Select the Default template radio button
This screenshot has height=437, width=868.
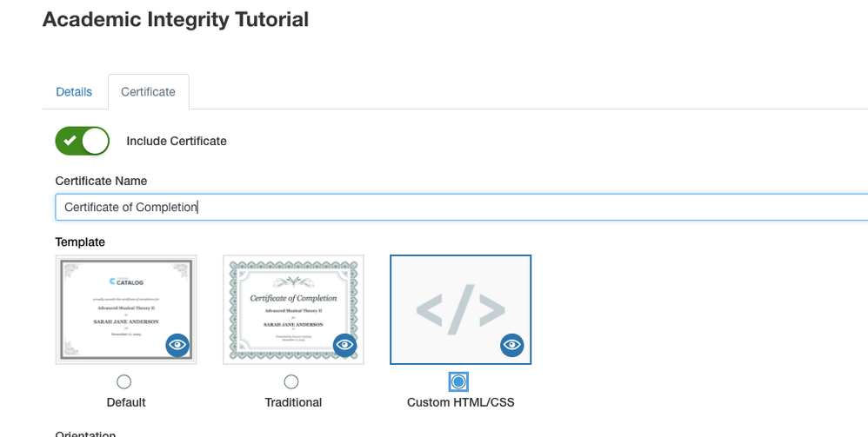pyautogui.click(x=124, y=381)
